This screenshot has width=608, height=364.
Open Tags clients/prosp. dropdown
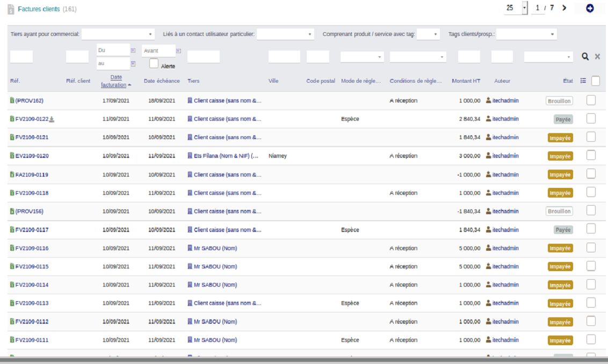click(x=526, y=34)
